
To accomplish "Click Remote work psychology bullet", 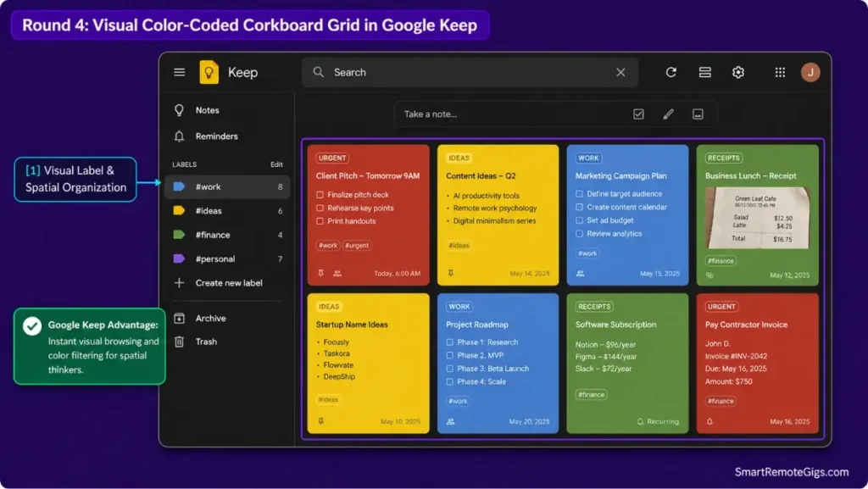I will pyautogui.click(x=495, y=208).
